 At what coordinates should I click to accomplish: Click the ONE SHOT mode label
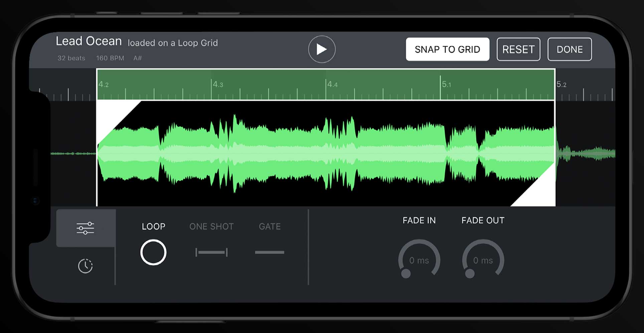coord(211,227)
